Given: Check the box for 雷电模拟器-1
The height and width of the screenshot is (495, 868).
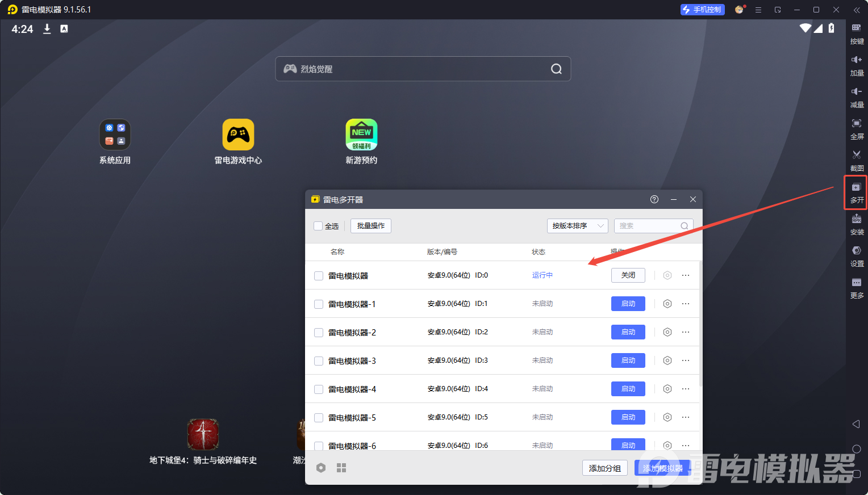Looking at the screenshot, I should click(x=319, y=304).
